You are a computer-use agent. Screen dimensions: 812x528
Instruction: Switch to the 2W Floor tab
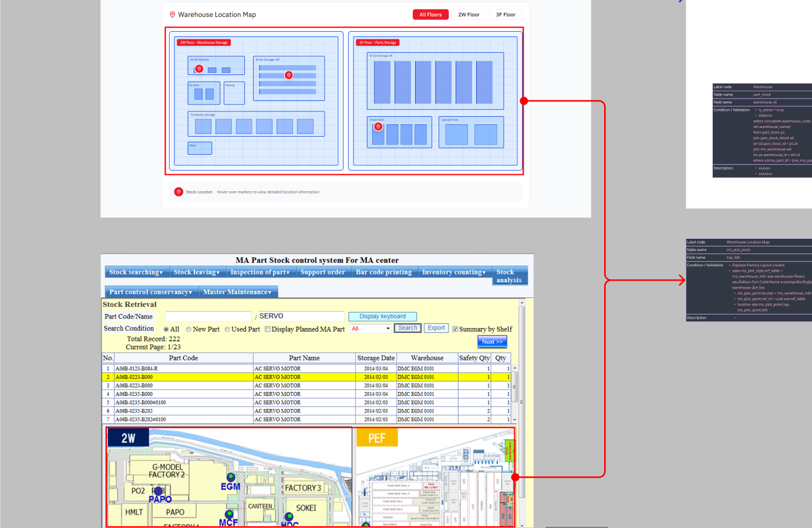coord(469,15)
